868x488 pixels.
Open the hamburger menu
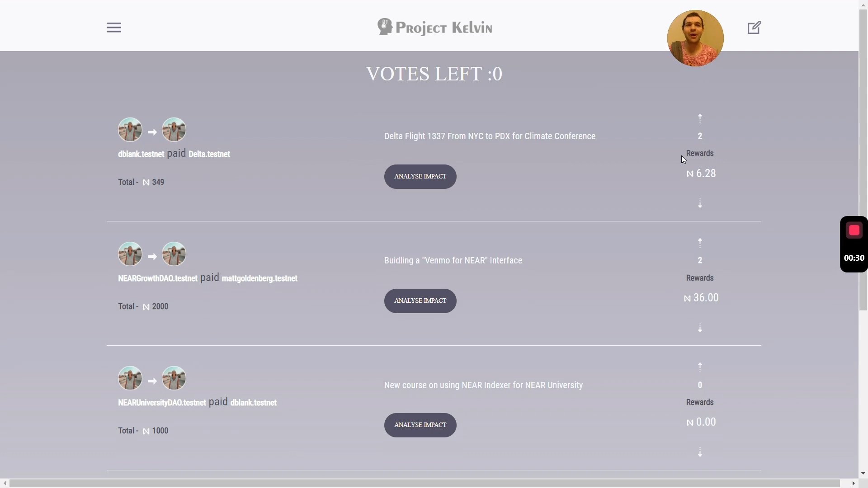[x=114, y=28]
